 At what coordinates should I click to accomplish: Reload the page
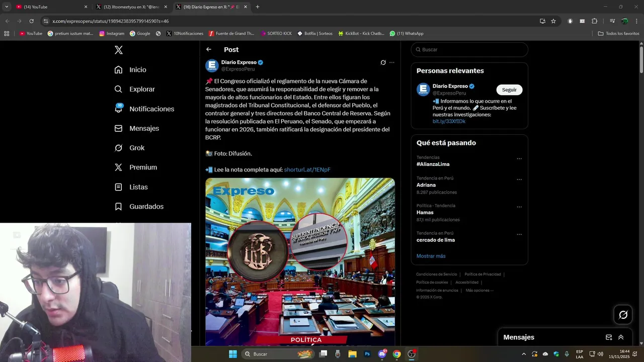tap(31, 21)
